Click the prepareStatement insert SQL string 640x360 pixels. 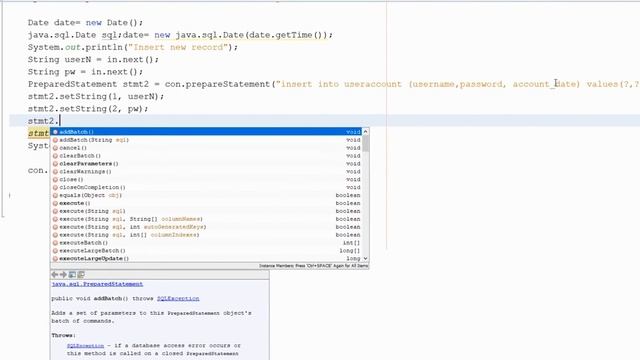(x=458, y=84)
